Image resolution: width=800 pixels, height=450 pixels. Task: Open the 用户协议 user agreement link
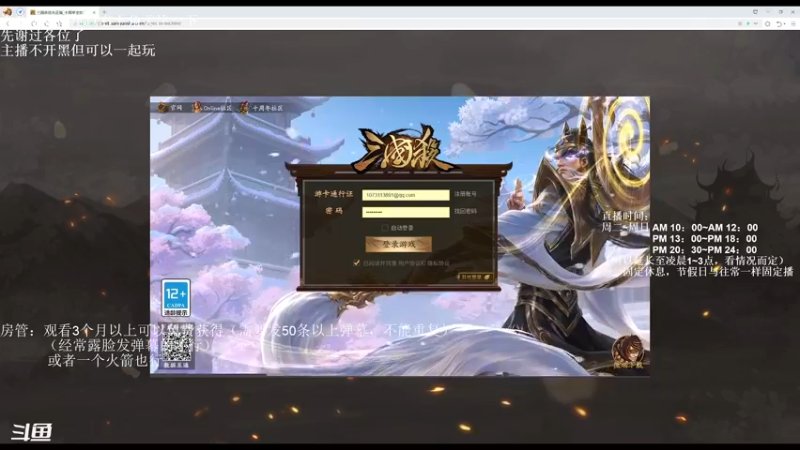click(x=411, y=263)
